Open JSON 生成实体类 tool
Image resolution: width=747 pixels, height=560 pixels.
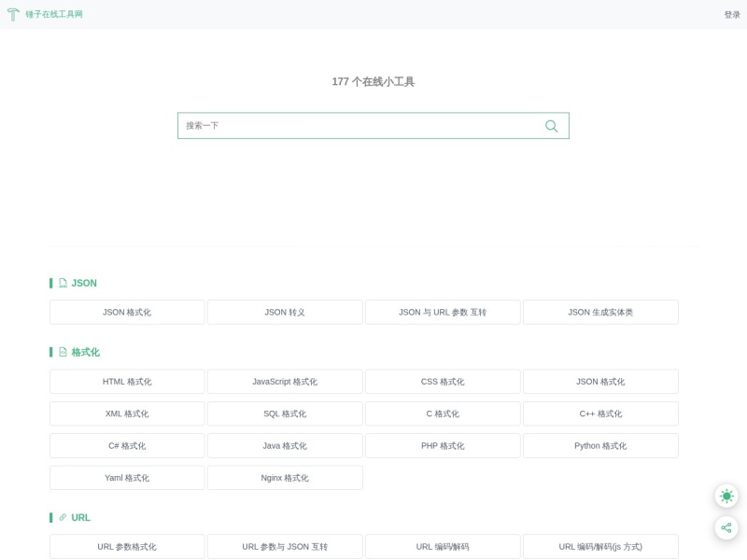coord(600,313)
